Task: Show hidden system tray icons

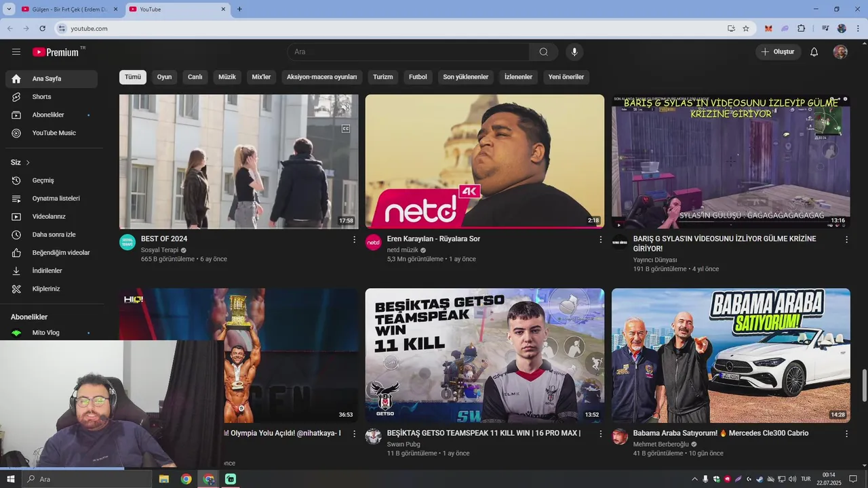Action: pyautogui.click(x=695, y=479)
